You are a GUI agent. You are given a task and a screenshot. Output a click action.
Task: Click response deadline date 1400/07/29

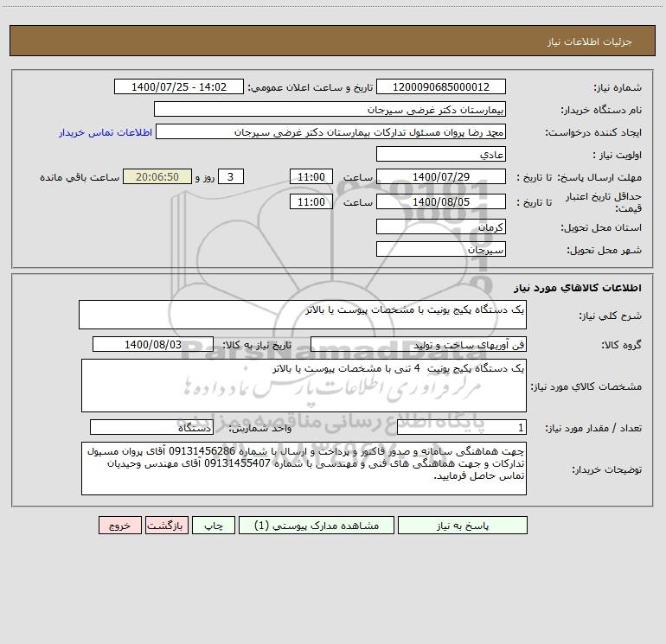point(441,176)
